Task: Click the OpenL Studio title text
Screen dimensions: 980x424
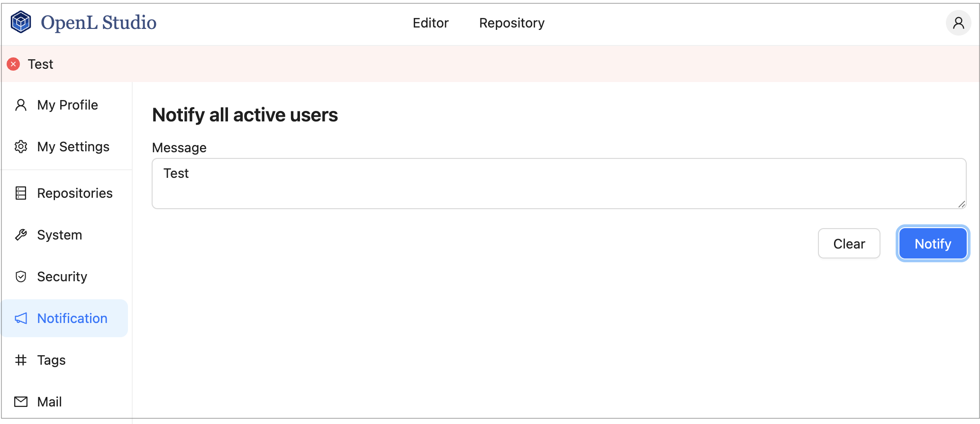Action: [99, 22]
